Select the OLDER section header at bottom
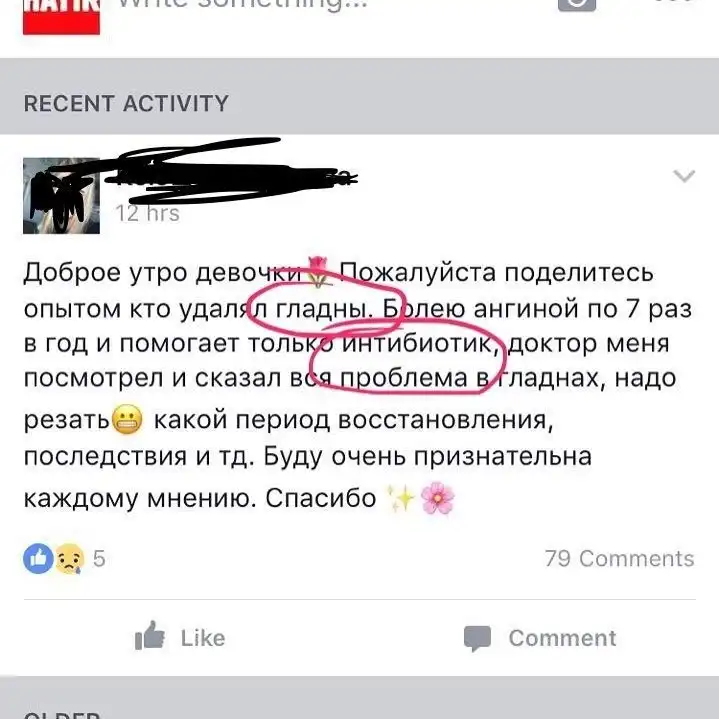This screenshot has height=719, width=719. point(62,715)
